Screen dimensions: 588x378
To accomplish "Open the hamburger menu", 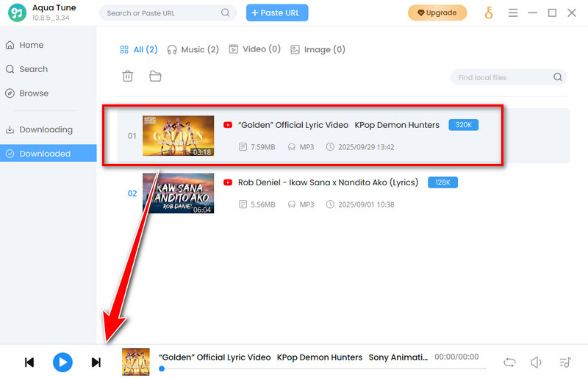I will point(513,13).
